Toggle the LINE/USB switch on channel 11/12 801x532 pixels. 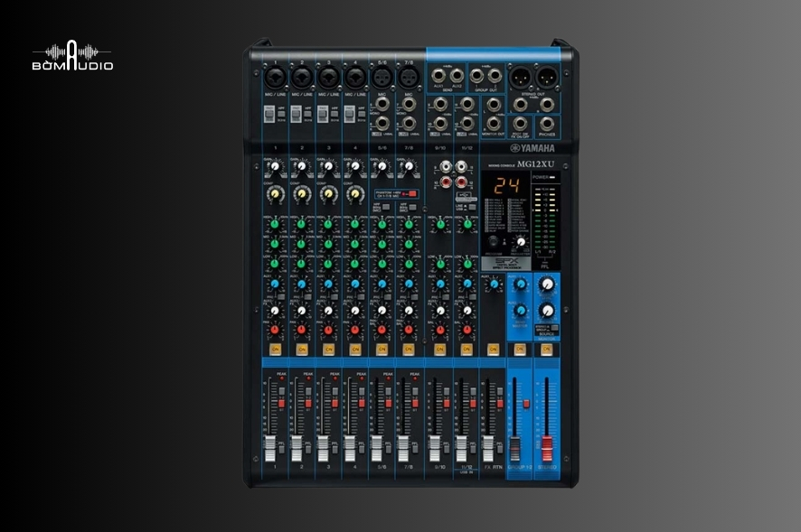(x=473, y=207)
